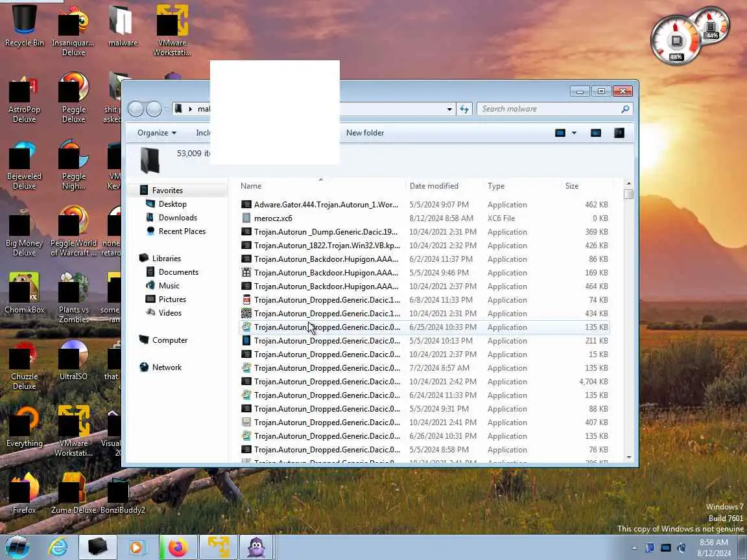Open Firefox desktop shortcut
This screenshot has width=747, height=560.
click(x=24, y=493)
